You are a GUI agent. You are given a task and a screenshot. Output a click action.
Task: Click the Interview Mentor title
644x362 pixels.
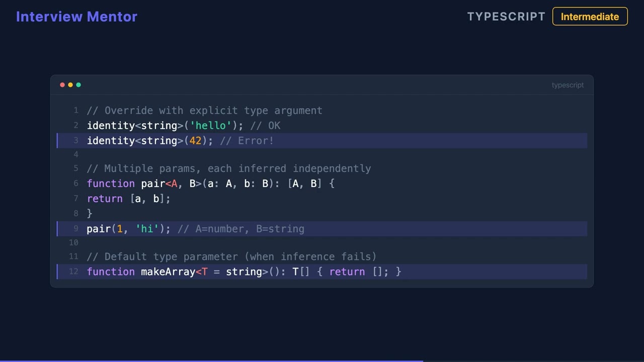coord(76,17)
